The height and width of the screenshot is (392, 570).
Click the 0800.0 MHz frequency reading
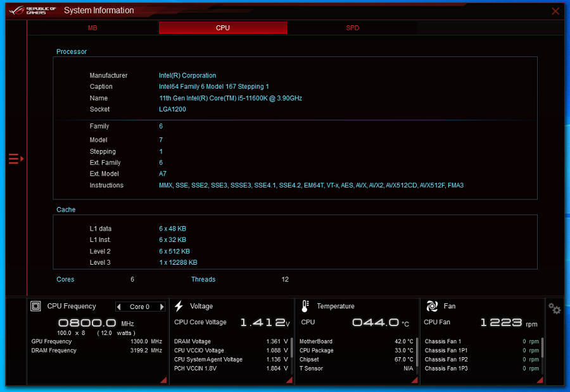[x=96, y=323]
